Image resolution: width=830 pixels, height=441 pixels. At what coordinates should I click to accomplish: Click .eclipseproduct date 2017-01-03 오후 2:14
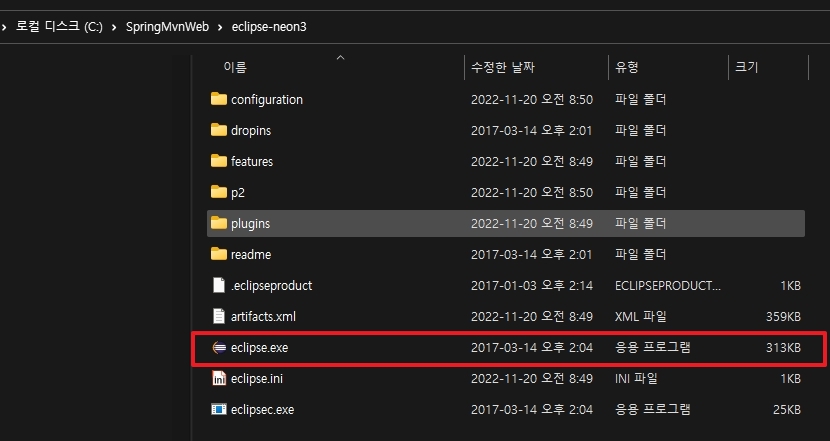[531, 286]
